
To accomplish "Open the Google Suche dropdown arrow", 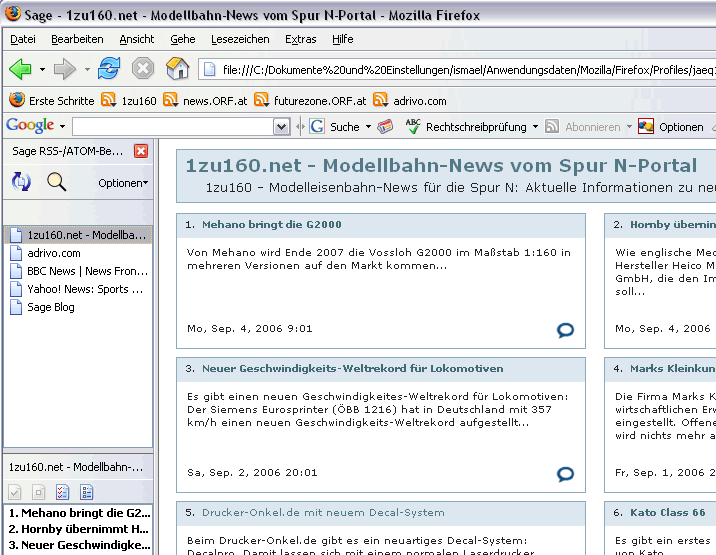I will (365, 127).
